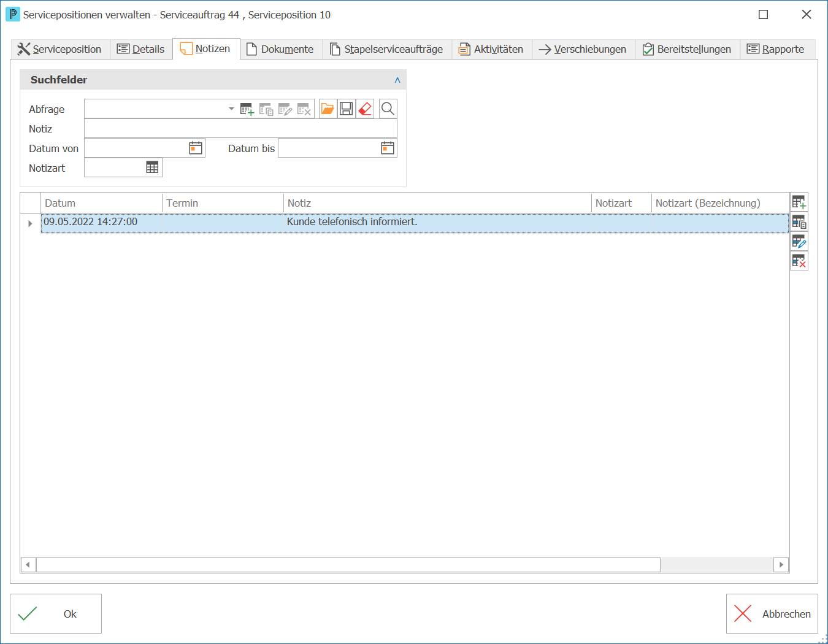Open the Serviceposition tab
The height and width of the screenshot is (644, 828).
tap(60, 49)
